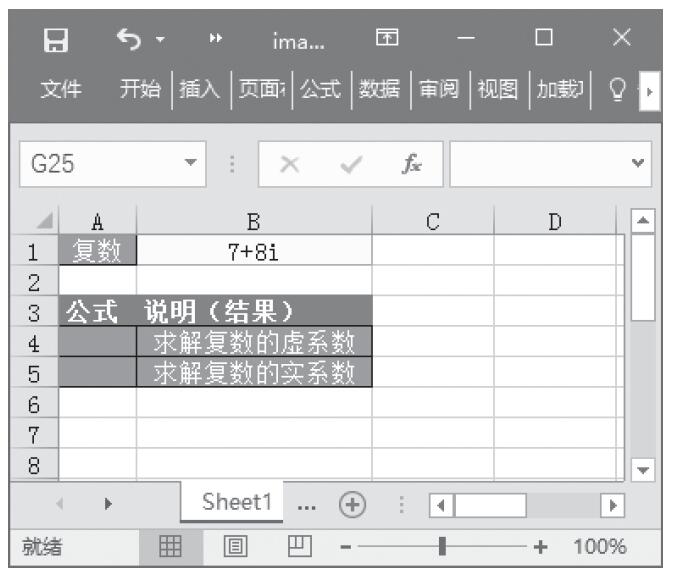
Task: Click the Insert Function fx icon
Action: point(411,164)
